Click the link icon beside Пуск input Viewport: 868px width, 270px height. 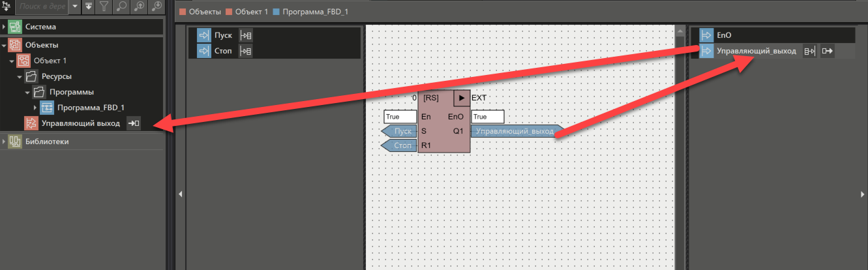pos(246,35)
